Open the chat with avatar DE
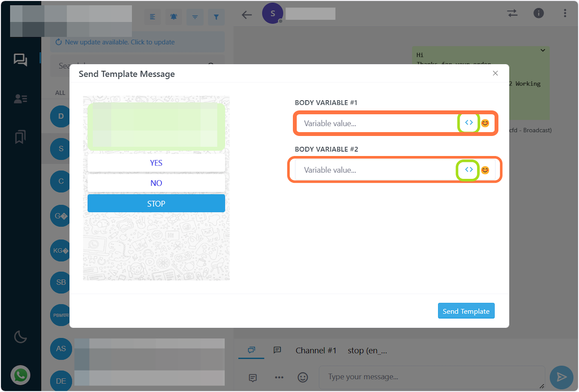Viewport: 579px width, 392px height. coord(61,381)
